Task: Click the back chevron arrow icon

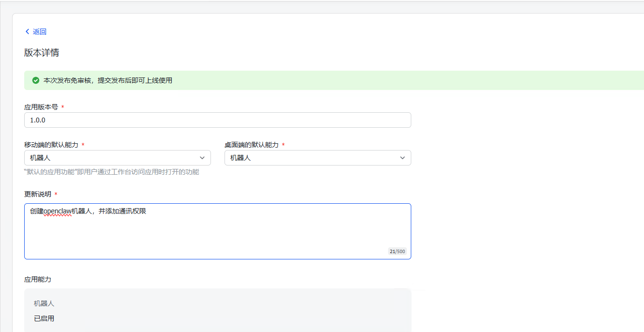Action: (x=27, y=31)
